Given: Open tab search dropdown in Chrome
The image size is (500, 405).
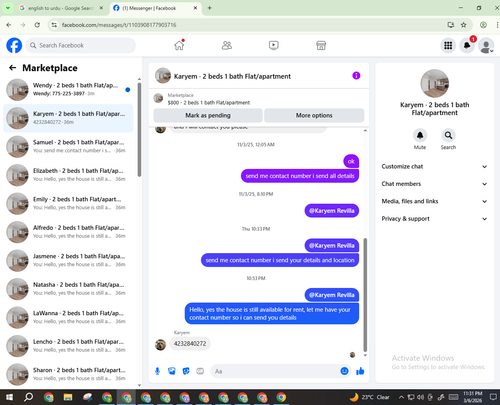Looking at the screenshot, I should click(x=8, y=8).
